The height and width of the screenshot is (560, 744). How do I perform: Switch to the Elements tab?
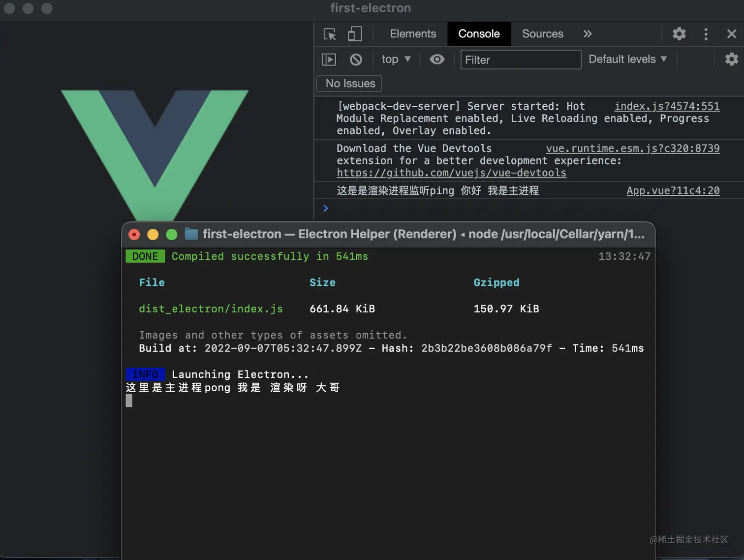click(x=413, y=34)
